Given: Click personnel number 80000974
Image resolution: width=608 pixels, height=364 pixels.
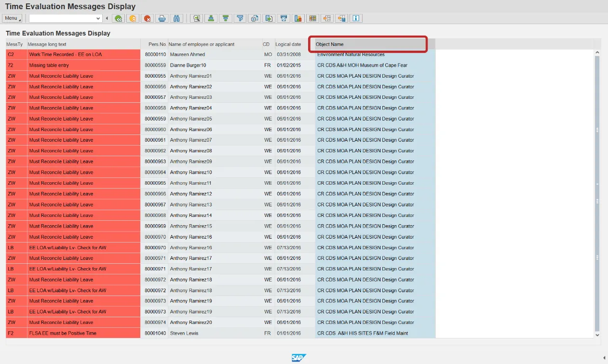Looking at the screenshot, I should point(155,323).
